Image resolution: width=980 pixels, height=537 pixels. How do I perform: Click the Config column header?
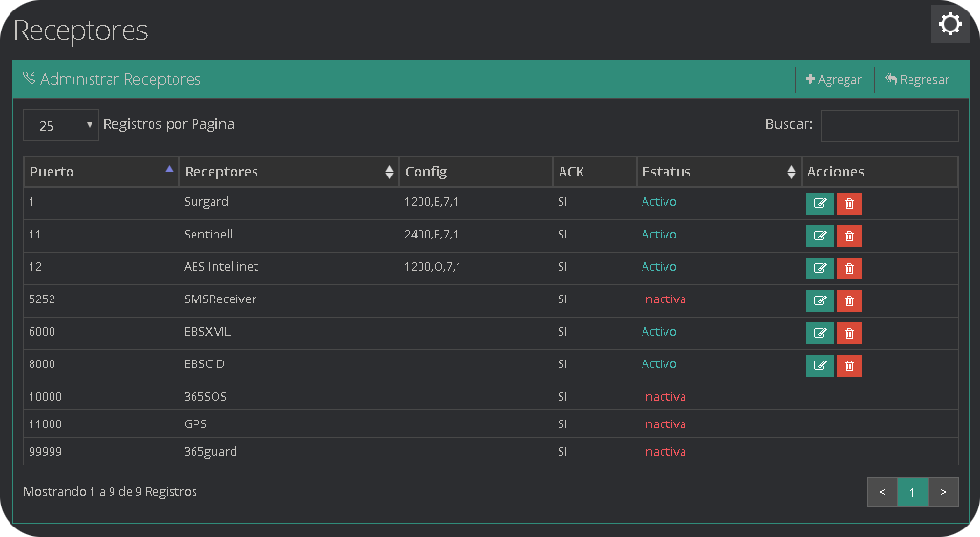(x=475, y=172)
